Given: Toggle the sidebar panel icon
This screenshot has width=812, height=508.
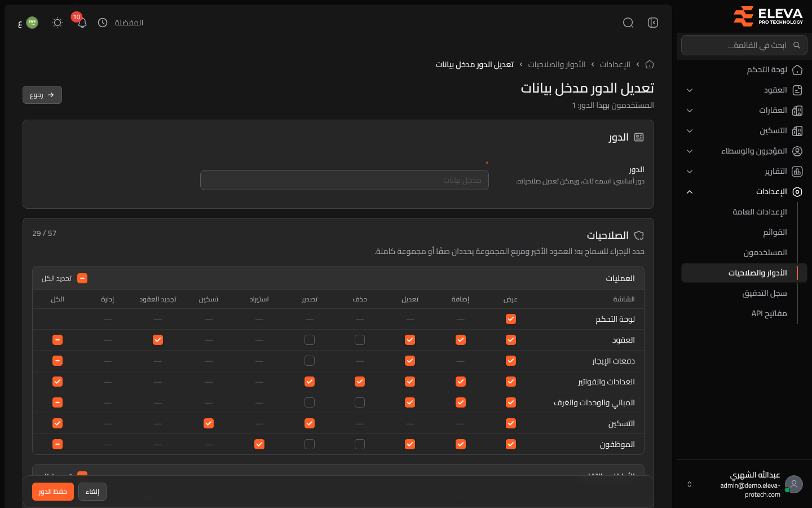Looking at the screenshot, I should pyautogui.click(x=653, y=23).
